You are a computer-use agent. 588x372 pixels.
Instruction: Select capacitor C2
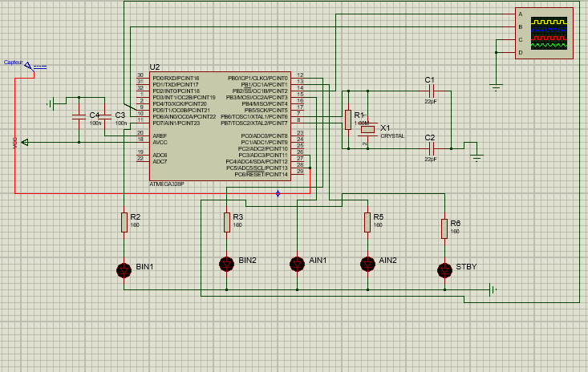tap(431, 148)
